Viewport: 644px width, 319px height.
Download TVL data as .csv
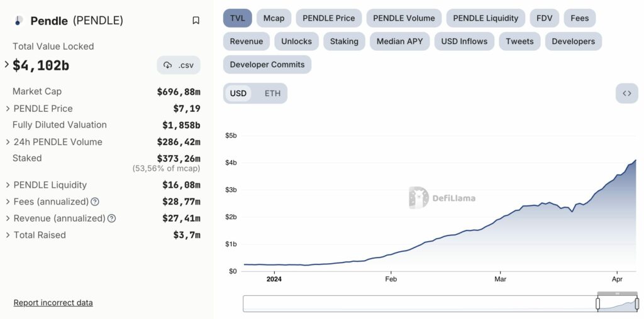pyautogui.click(x=179, y=65)
